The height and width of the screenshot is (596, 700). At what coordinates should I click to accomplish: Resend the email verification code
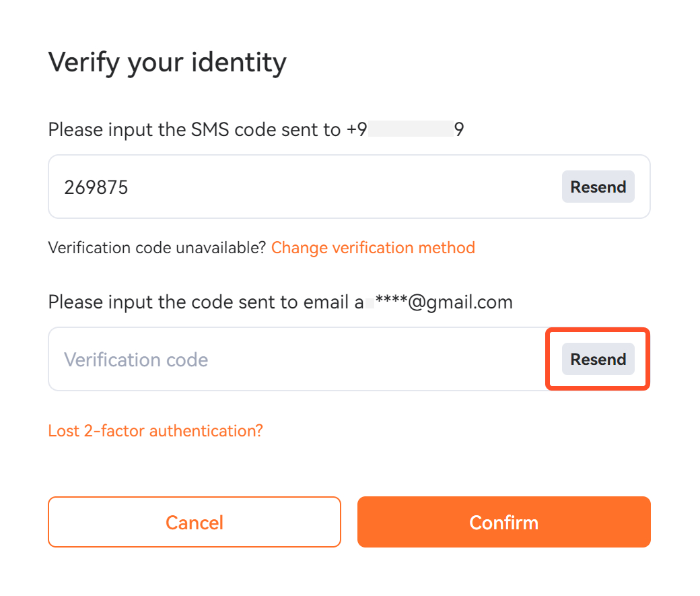(598, 360)
